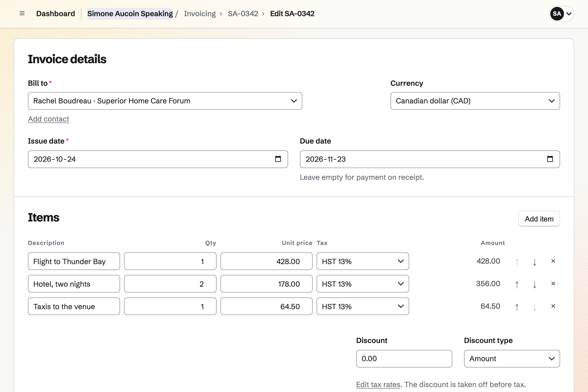The image size is (588, 392).
Task: Click the 428.00 unit price field
Action: tap(266, 261)
